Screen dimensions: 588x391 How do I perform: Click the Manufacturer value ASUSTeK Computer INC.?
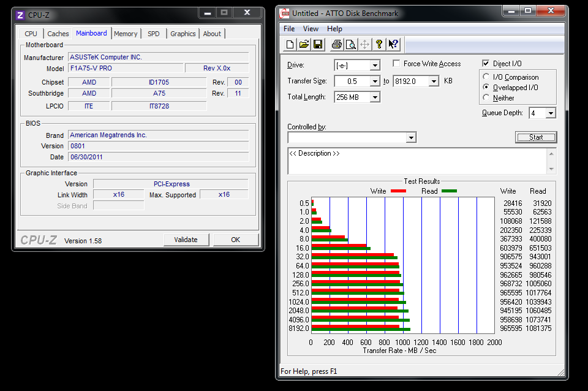point(159,57)
